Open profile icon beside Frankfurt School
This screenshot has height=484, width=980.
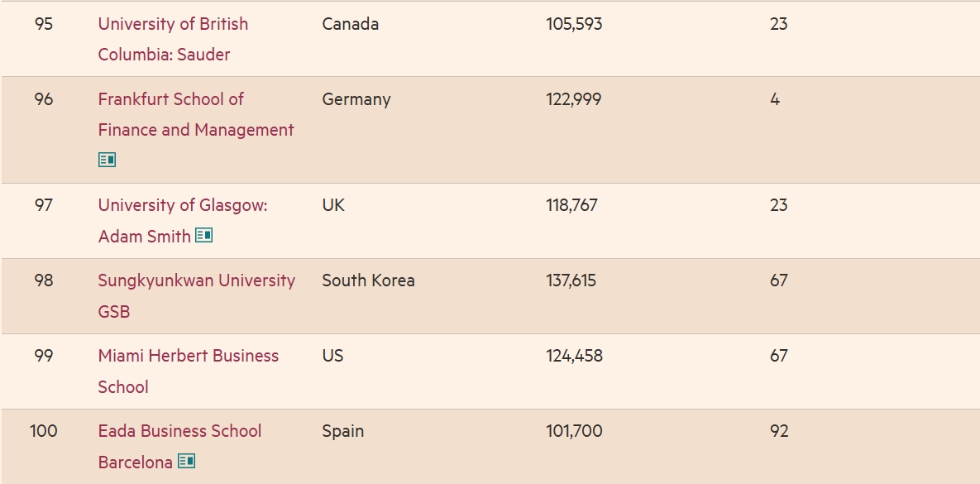107,160
